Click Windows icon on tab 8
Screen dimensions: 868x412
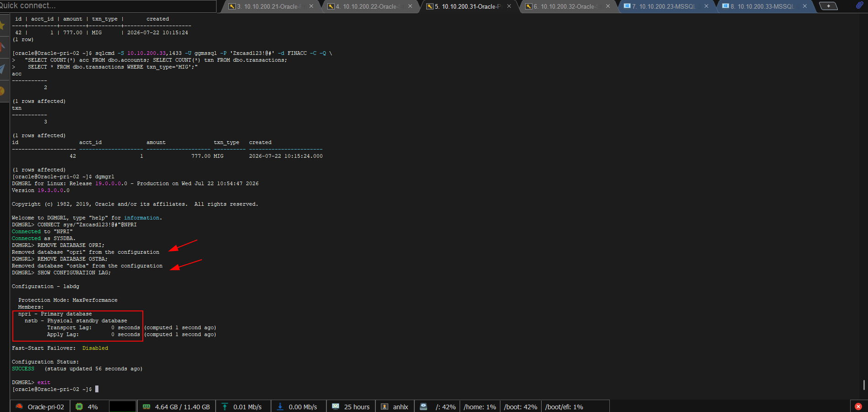(726, 6)
